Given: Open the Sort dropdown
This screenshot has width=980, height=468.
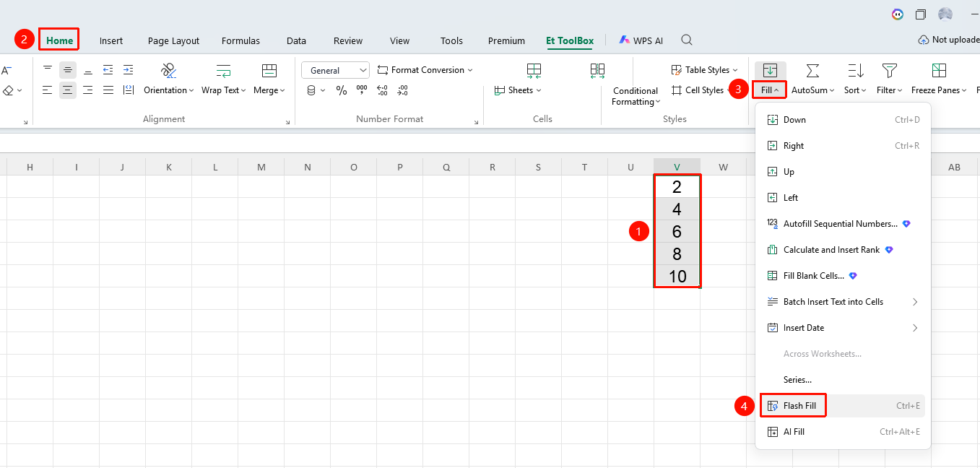Looking at the screenshot, I should 855,90.
